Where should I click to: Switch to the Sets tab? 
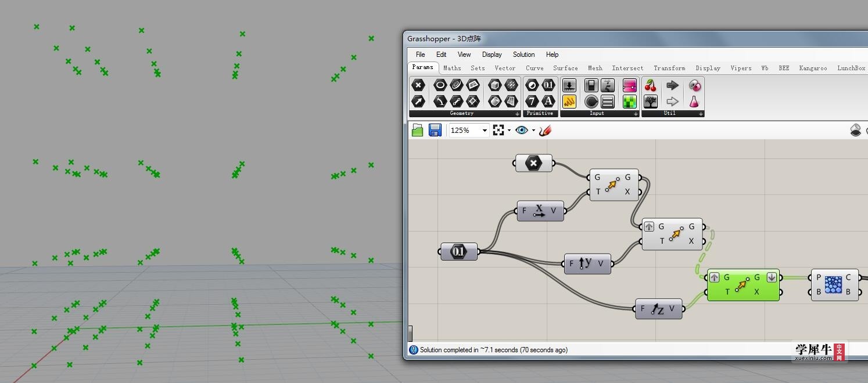click(478, 68)
